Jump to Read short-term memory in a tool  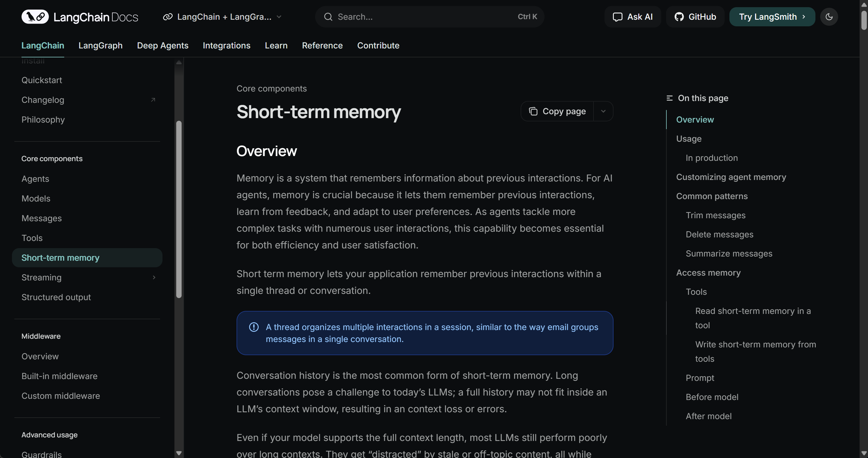(x=753, y=318)
